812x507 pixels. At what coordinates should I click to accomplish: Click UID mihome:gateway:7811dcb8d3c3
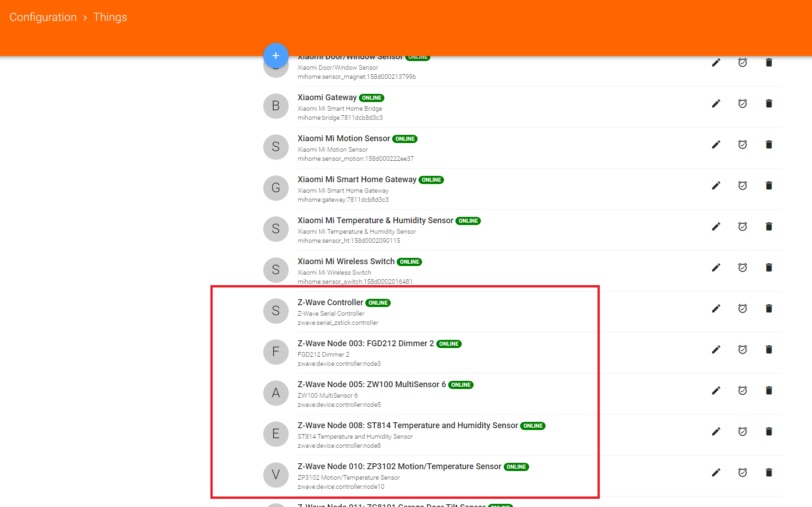click(343, 200)
